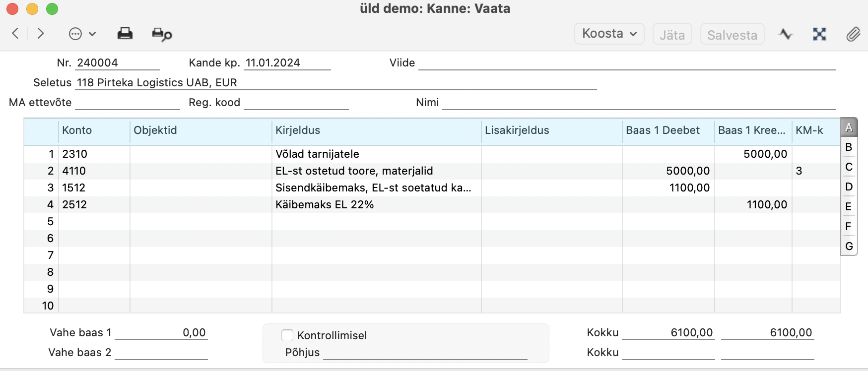Click the Viide input field
868x371 pixels.
pyautogui.click(x=627, y=63)
